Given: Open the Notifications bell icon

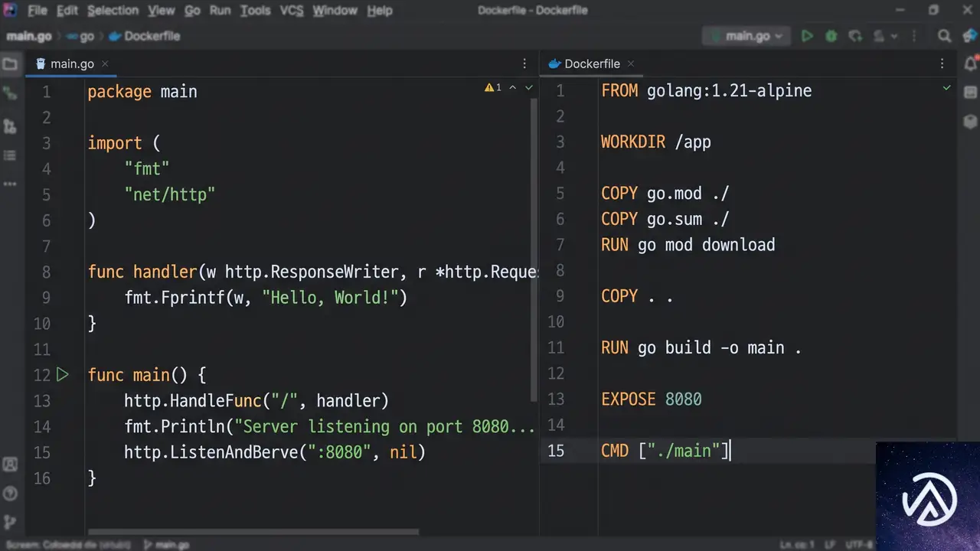Looking at the screenshot, I should [970, 64].
